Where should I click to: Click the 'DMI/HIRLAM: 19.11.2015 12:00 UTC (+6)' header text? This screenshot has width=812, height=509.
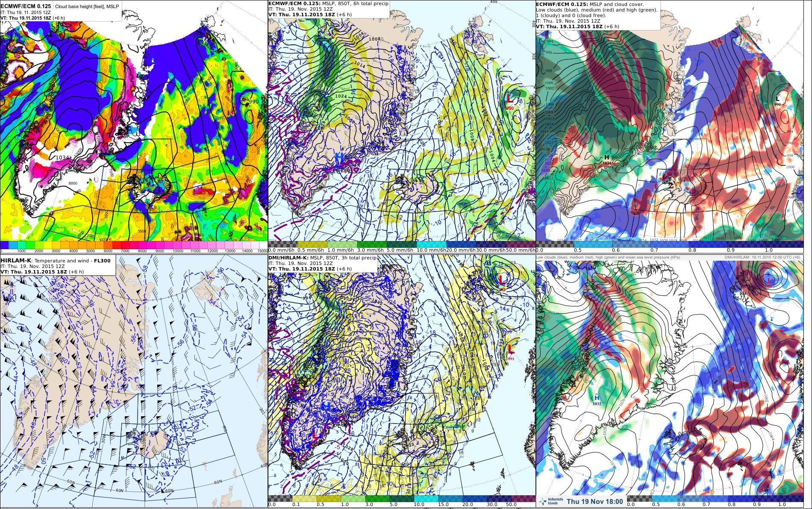[x=762, y=257]
